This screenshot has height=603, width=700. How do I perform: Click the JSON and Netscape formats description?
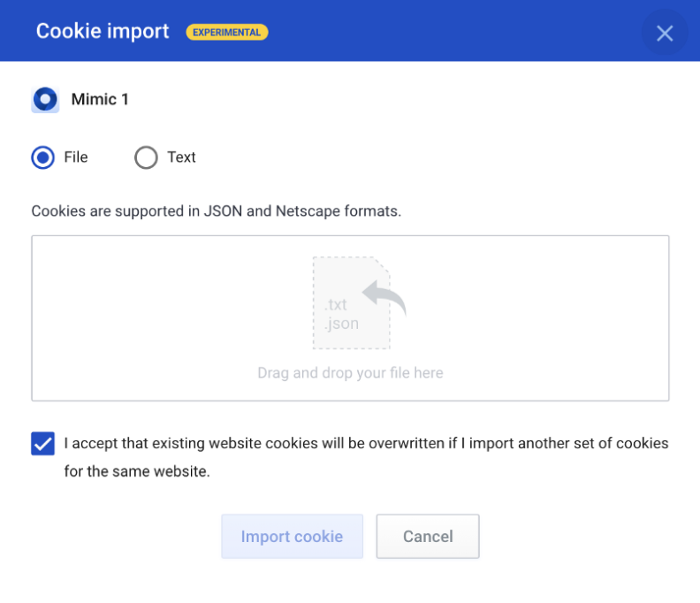click(x=217, y=210)
